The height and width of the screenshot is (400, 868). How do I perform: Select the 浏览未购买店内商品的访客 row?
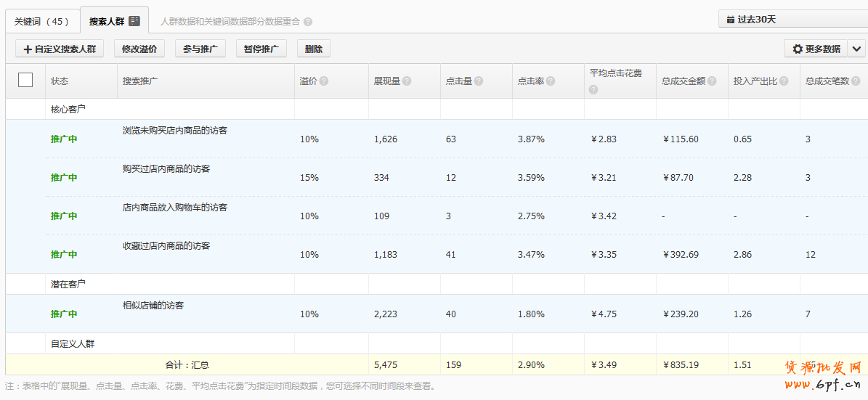tap(175, 131)
